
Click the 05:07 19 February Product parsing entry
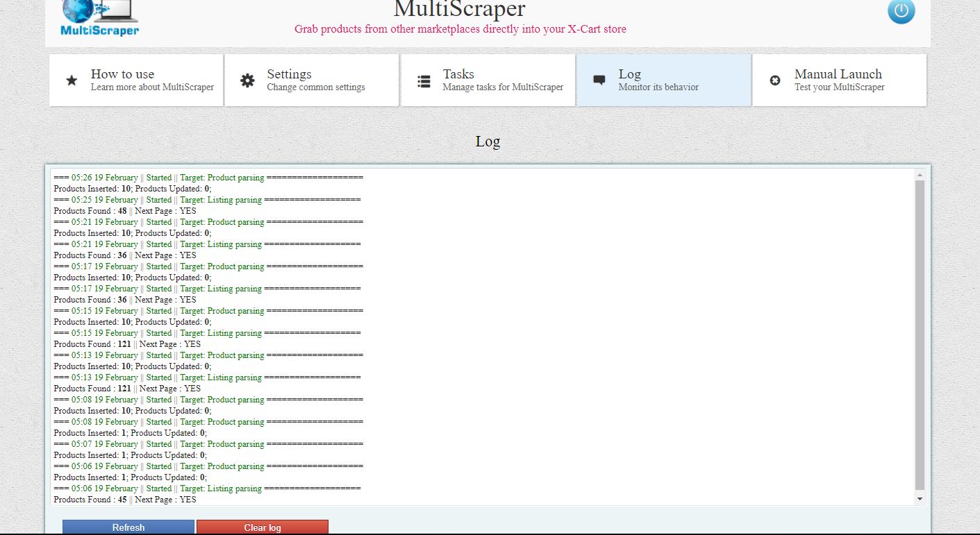point(208,444)
